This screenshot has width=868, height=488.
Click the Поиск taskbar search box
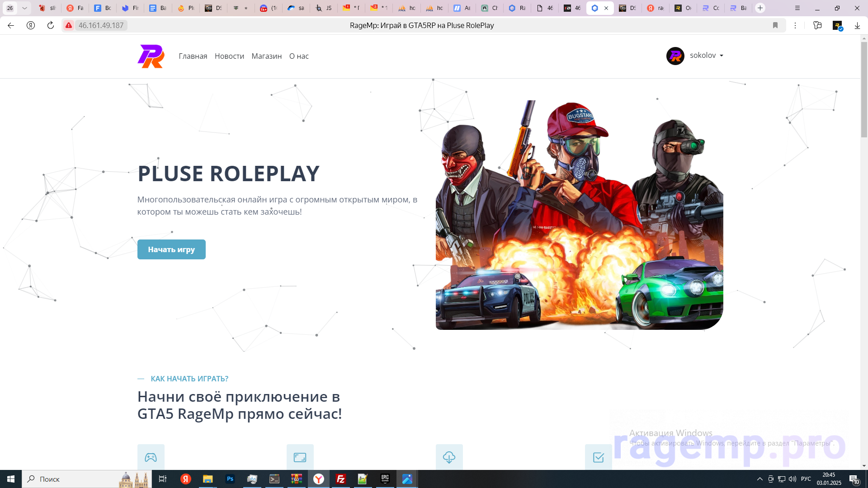coord(87,479)
